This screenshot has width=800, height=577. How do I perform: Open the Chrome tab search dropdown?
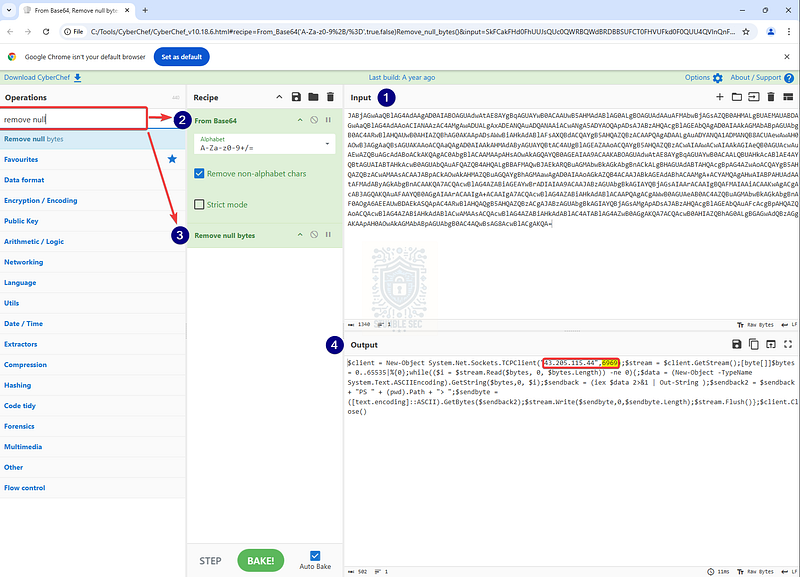coord(9,10)
